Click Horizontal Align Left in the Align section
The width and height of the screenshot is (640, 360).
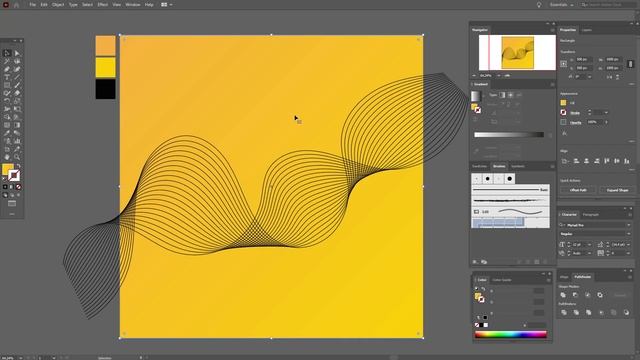click(576, 161)
